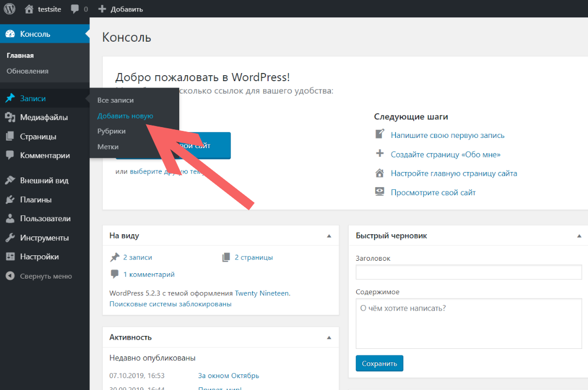Select Метки in the flyout
The width and height of the screenshot is (588, 390).
coord(108,147)
